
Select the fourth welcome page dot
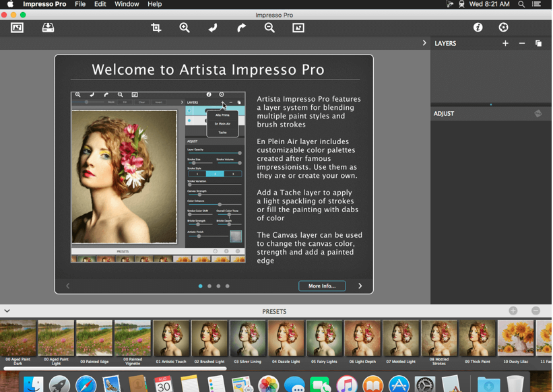coord(228,286)
